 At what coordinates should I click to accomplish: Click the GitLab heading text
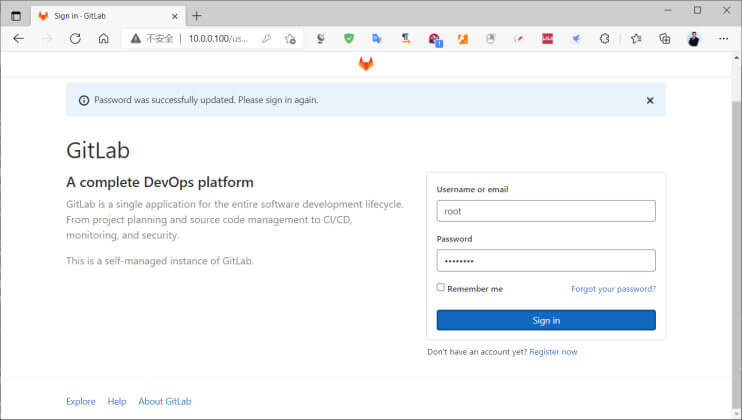coord(98,151)
